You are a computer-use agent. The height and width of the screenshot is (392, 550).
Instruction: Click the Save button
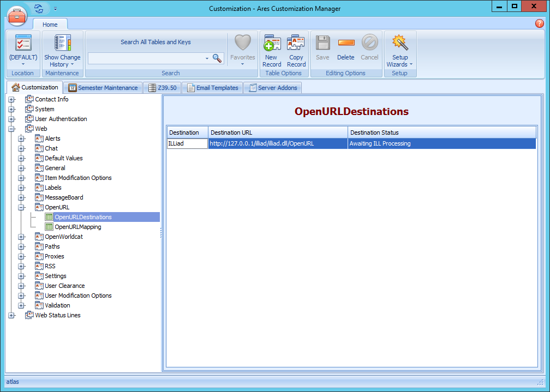[x=322, y=49]
